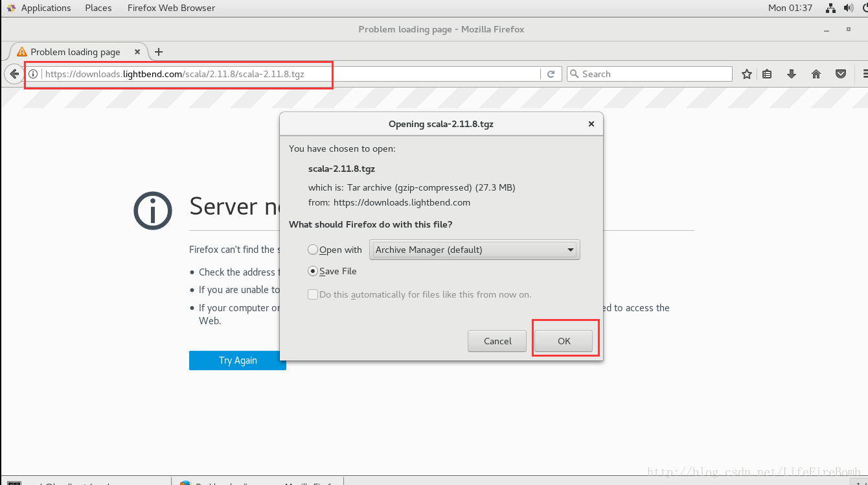Click the Try Again button
The height and width of the screenshot is (485, 868).
tap(238, 361)
